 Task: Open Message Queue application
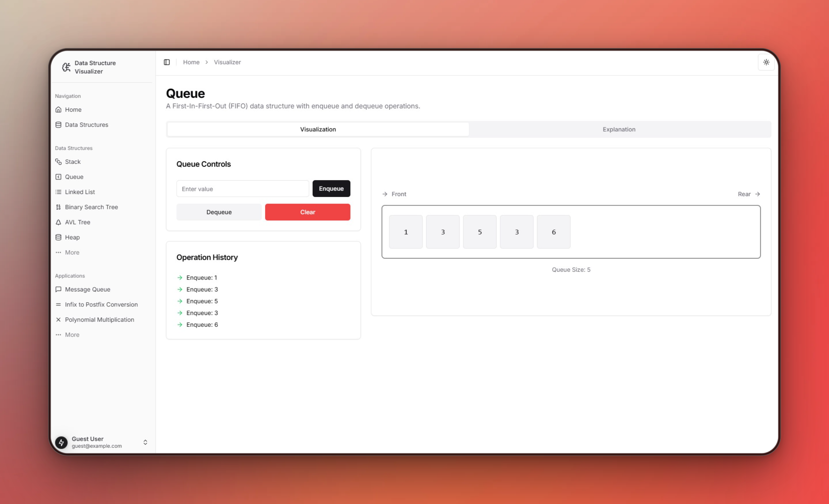[88, 289]
